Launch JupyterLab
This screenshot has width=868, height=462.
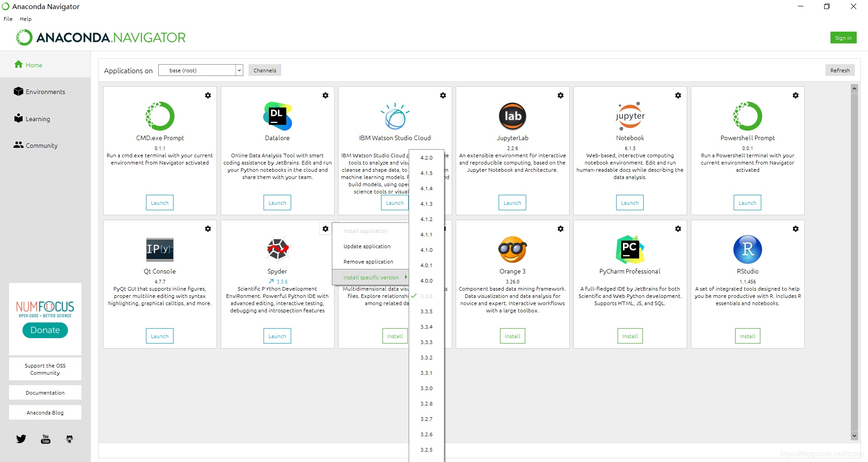513,203
